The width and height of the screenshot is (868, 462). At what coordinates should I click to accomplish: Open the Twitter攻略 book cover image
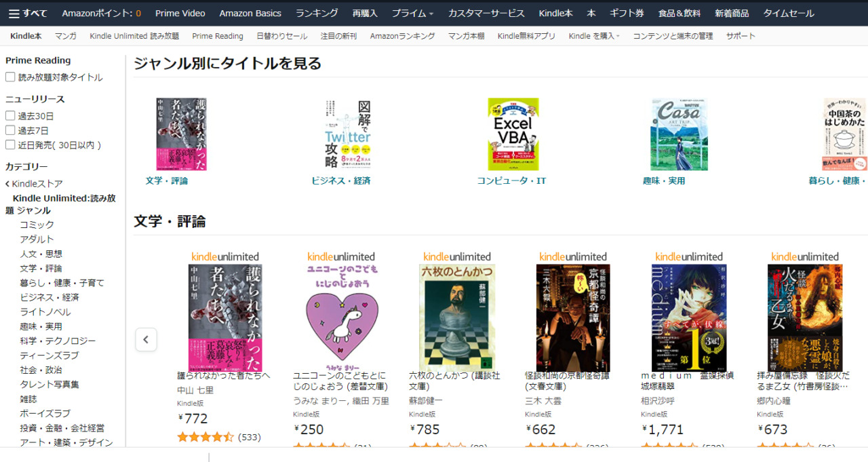[347, 134]
